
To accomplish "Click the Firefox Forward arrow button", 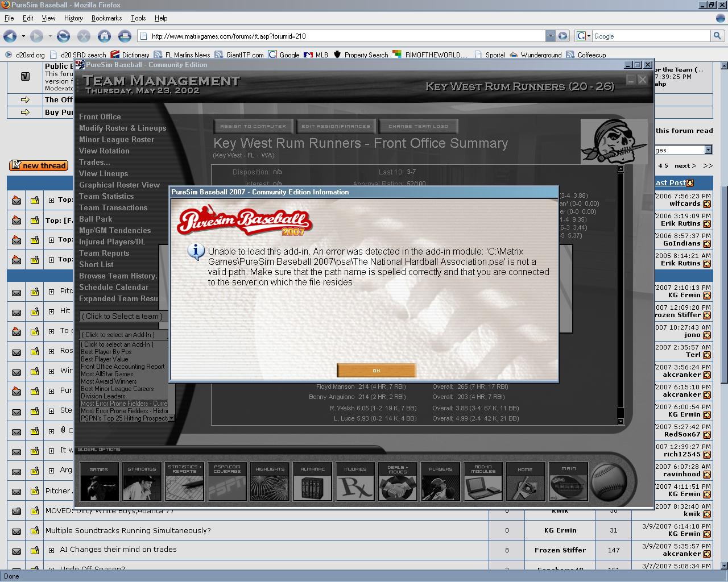I will click(36, 36).
